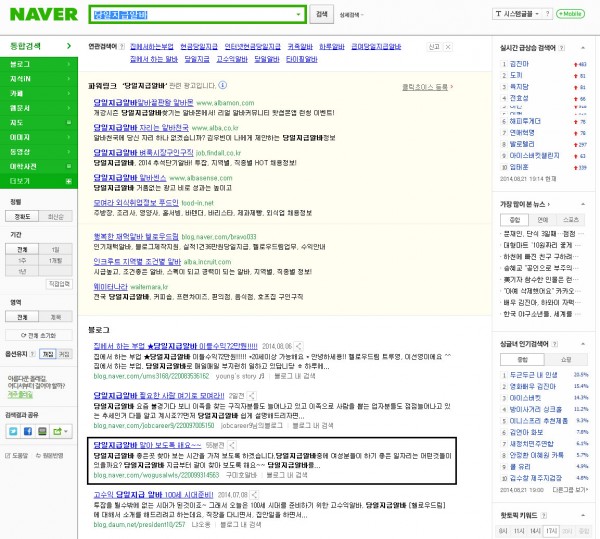The height and width of the screenshot is (539, 600).
Task: Click 다른그룹 보기 link
Action: 570,490
